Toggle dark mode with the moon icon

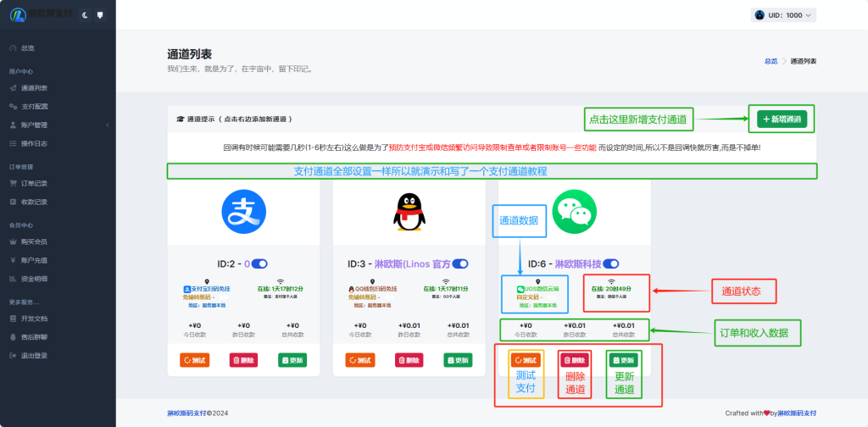[85, 15]
